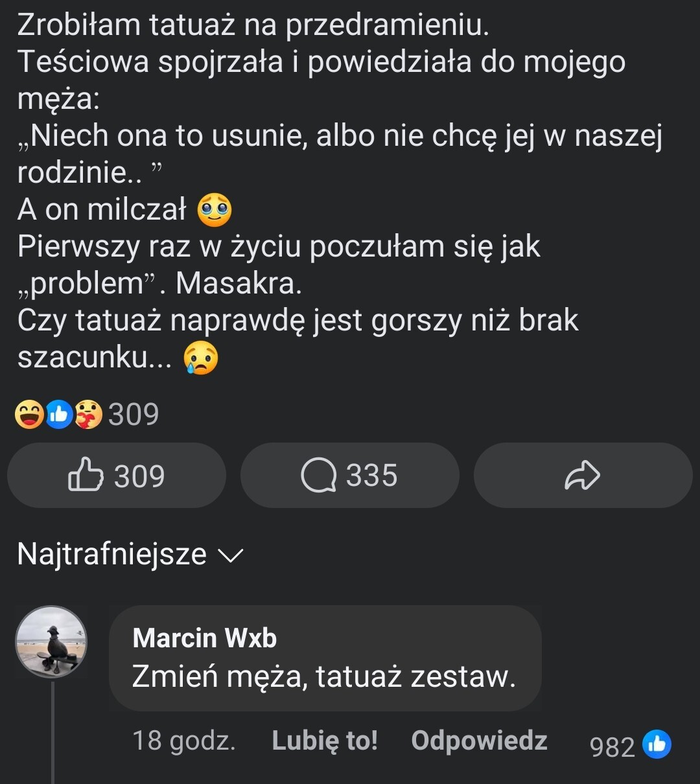Like the post with the thumbs-up button
Viewport: 700px width, 784px height.
(117, 476)
